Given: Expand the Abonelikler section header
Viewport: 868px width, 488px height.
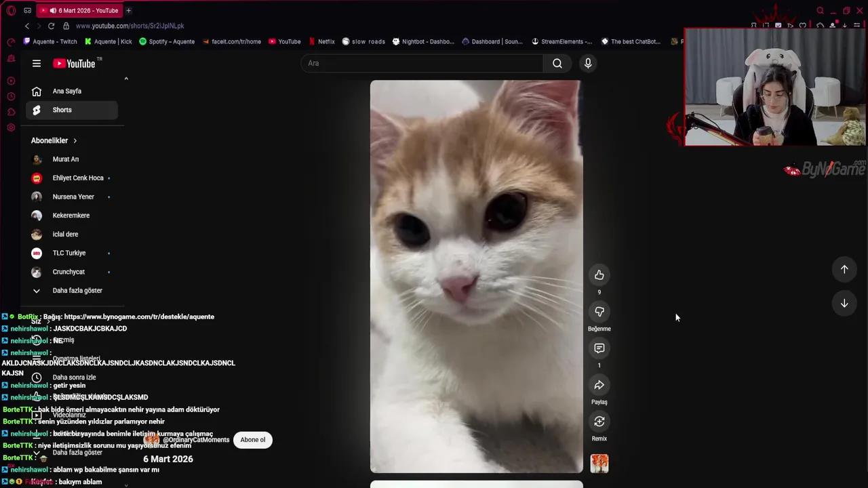Looking at the screenshot, I should (54, 140).
